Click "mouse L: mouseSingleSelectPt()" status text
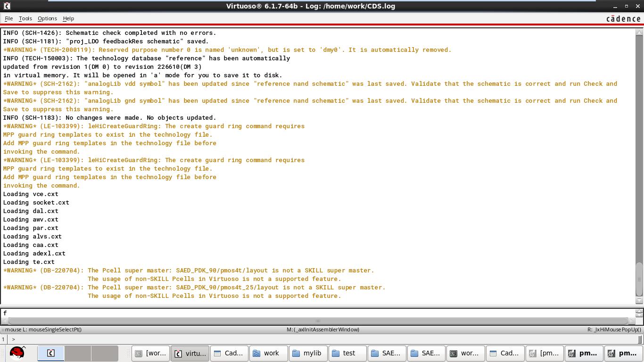This screenshot has width=644, height=362. coord(43,329)
